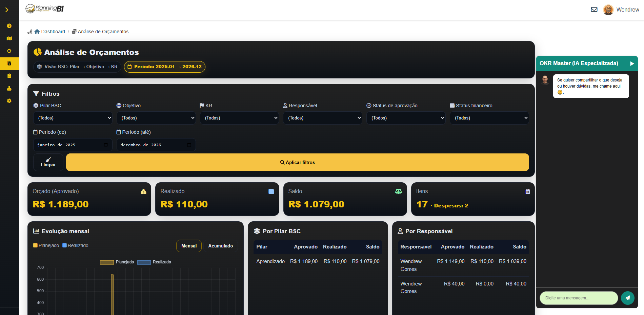Viewport: 644px width, 315px height.
Task: Open the map icon in sidebar
Action: 9,38
